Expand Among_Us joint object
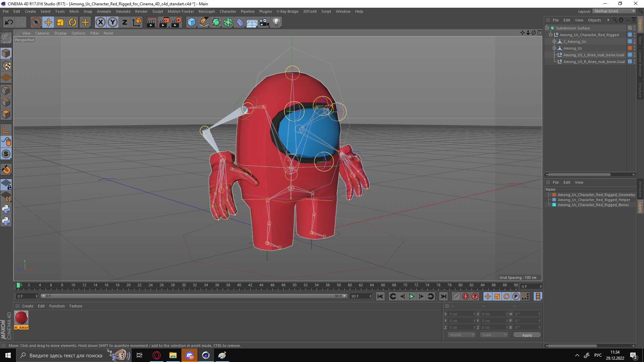The height and width of the screenshot is (362, 644). pyautogui.click(x=554, y=48)
